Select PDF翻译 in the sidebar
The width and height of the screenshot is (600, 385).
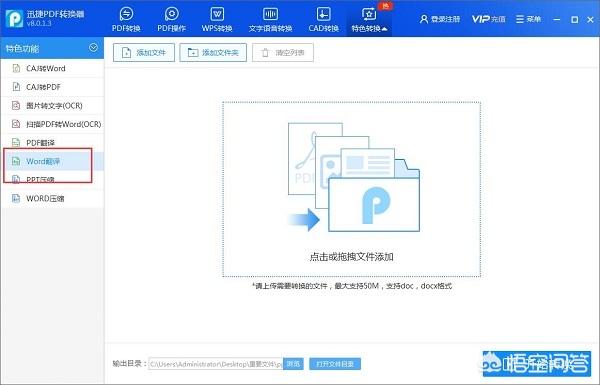tap(52, 143)
